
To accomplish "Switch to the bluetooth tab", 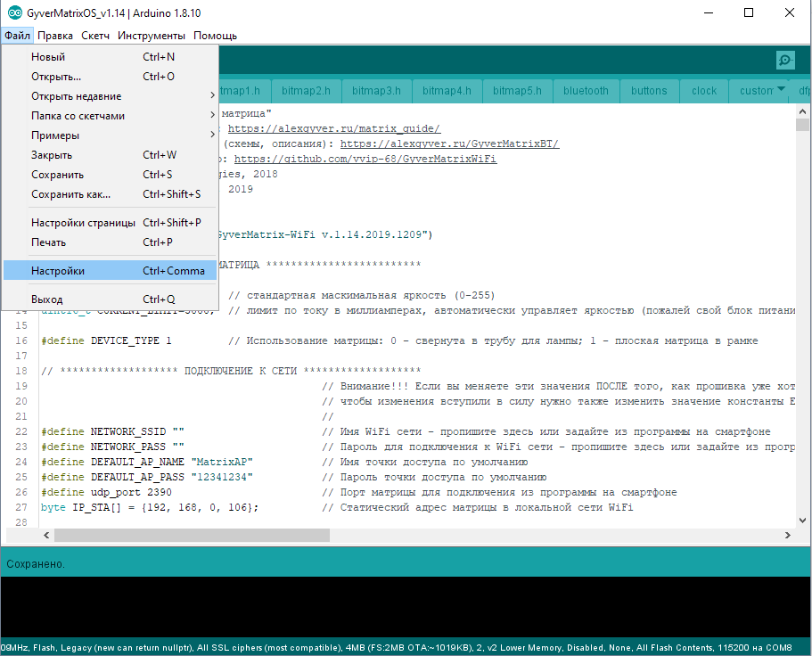I will [x=586, y=91].
